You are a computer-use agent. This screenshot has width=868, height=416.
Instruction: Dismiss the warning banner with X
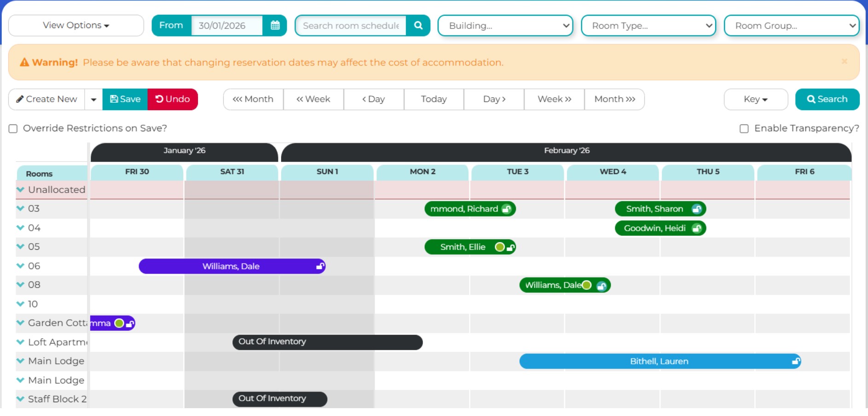[844, 61]
